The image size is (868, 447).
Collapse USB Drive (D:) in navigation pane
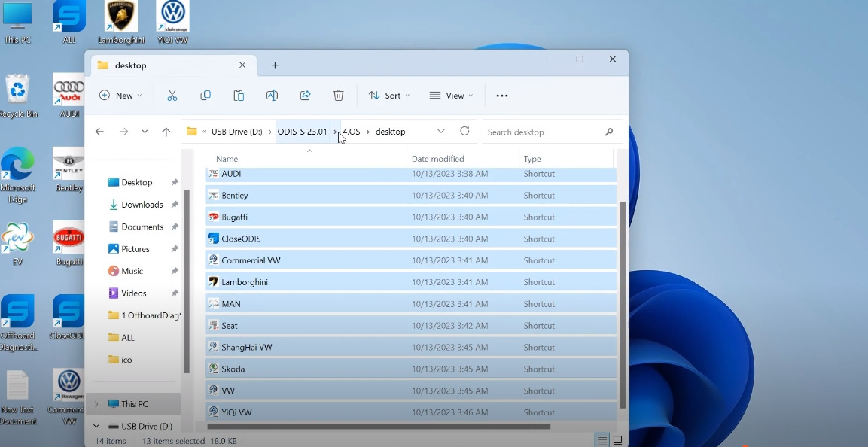(96, 426)
